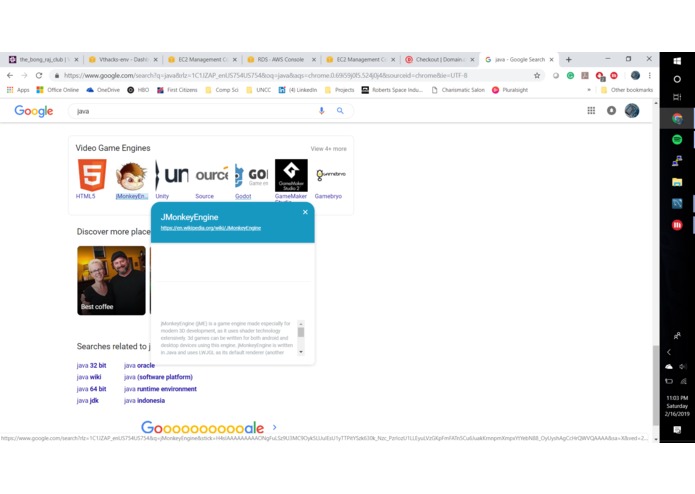This screenshot has width=695, height=494.
Task: Bookmark this page with star icon
Action: (x=537, y=75)
